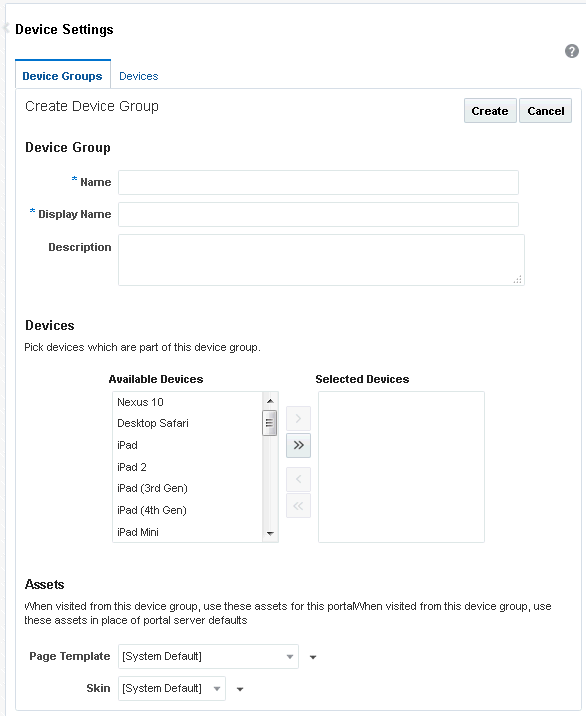The width and height of the screenshot is (586, 716).
Task: Click the Available Devices scrollbar thumb
Action: coord(269,423)
